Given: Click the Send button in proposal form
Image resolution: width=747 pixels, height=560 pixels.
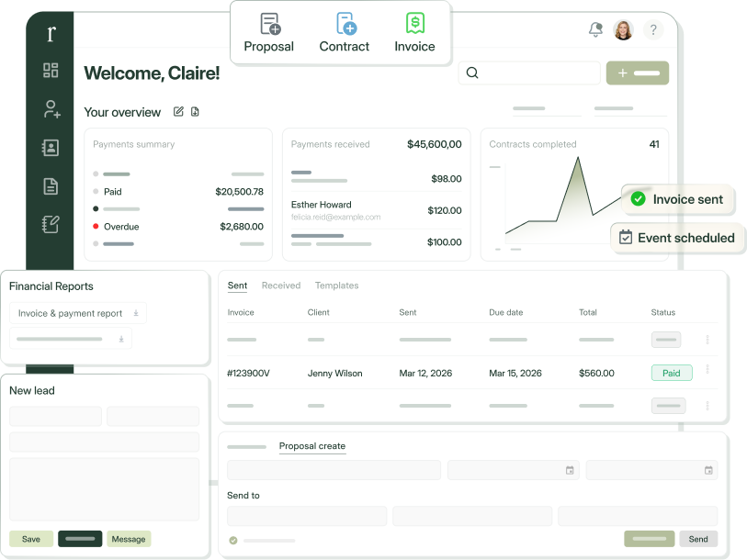Looking at the screenshot, I should point(698,539).
